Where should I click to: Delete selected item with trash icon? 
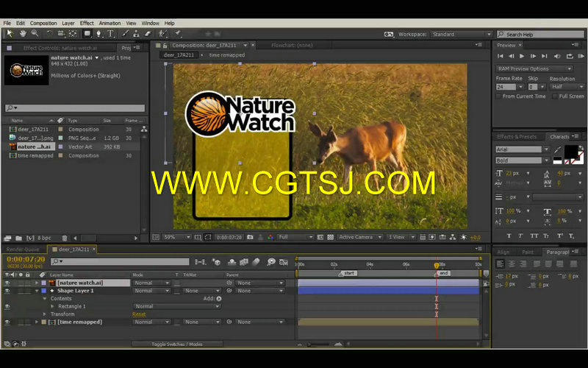[65, 238]
